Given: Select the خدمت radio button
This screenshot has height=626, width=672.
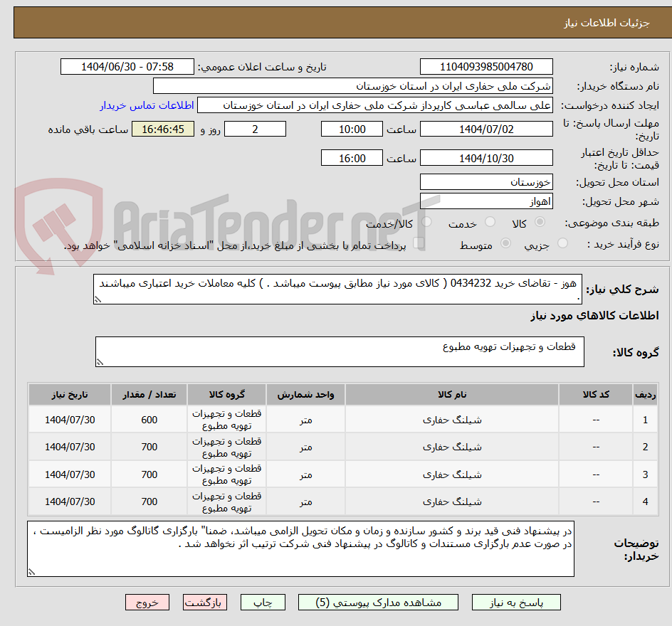Looking at the screenshot, I should coord(490,222).
